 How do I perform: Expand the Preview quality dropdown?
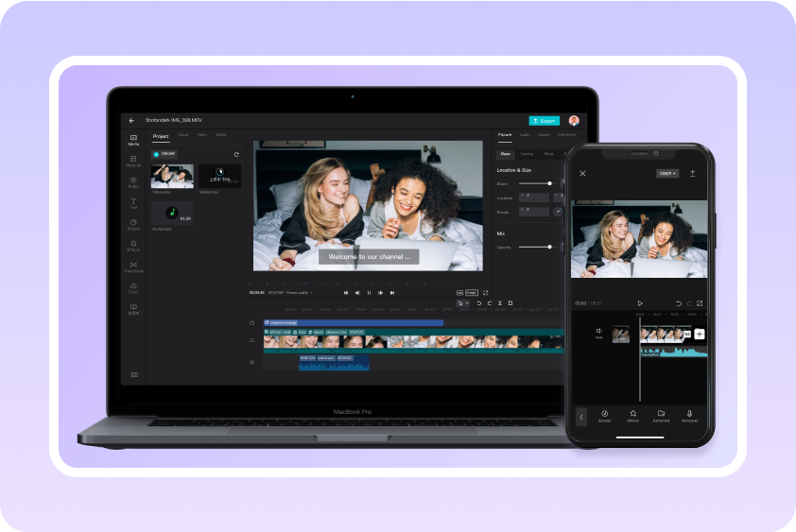click(x=300, y=293)
